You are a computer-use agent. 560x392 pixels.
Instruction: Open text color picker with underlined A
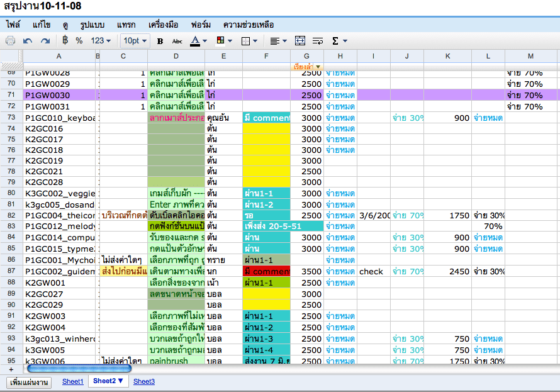pos(198,41)
